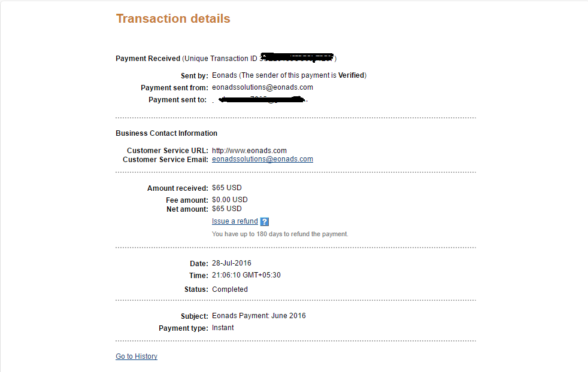
Task: Open the Customer Service Email link
Action: [x=262, y=160]
